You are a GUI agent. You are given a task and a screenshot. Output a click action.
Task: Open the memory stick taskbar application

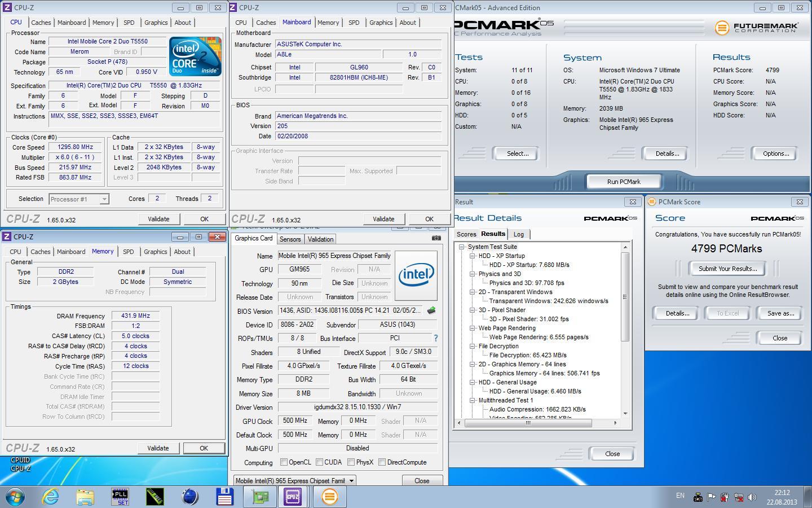pyautogui.click(x=155, y=497)
